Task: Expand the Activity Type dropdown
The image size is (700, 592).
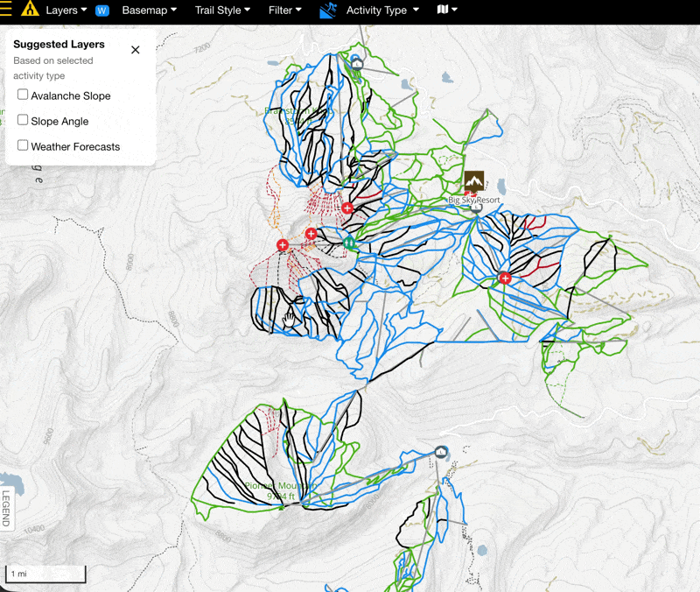Action: [382, 10]
